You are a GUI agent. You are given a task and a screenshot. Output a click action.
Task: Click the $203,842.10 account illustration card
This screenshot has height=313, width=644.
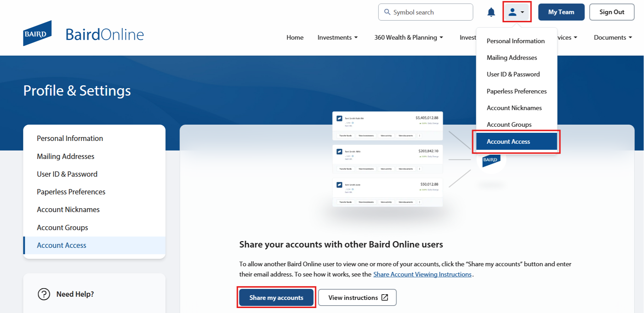click(388, 159)
